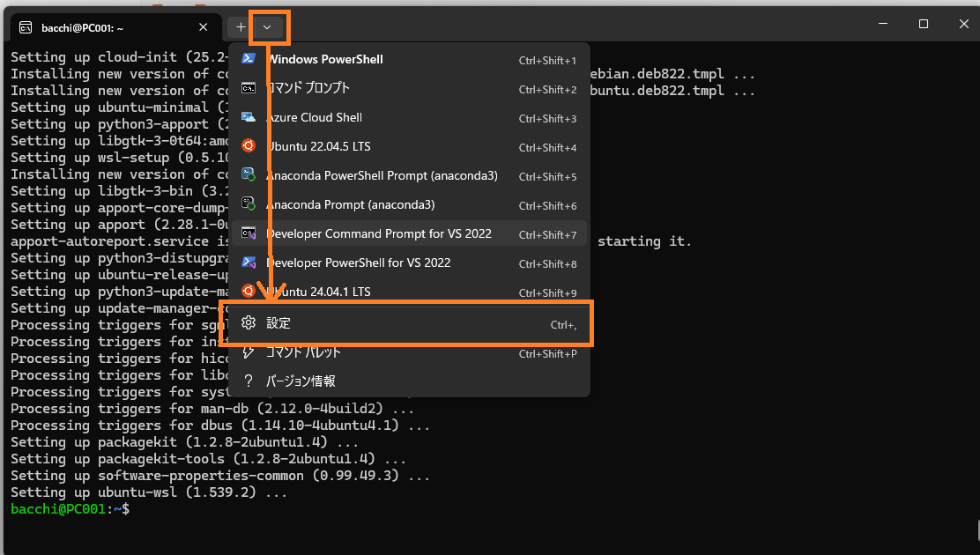Image resolution: width=980 pixels, height=555 pixels.
Task: Click the Anaconda PowerShell Prompt icon
Action: [x=249, y=175]
